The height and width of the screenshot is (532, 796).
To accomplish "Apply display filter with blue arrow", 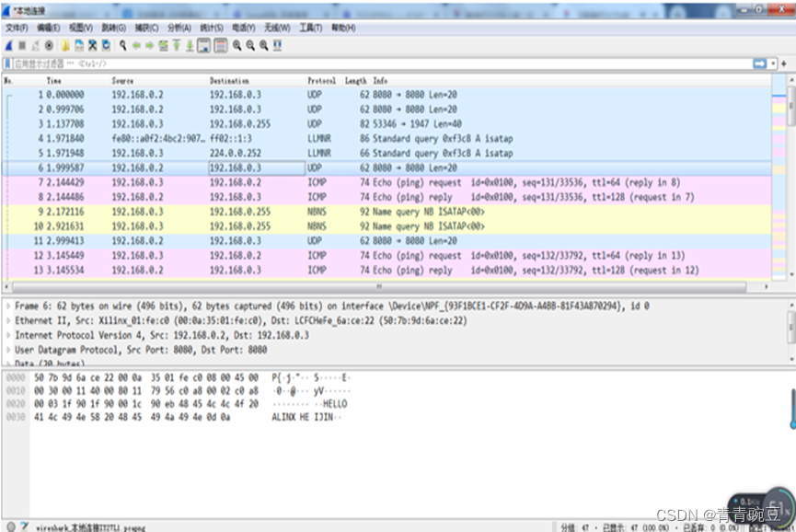I will click(x=759, y=64).
